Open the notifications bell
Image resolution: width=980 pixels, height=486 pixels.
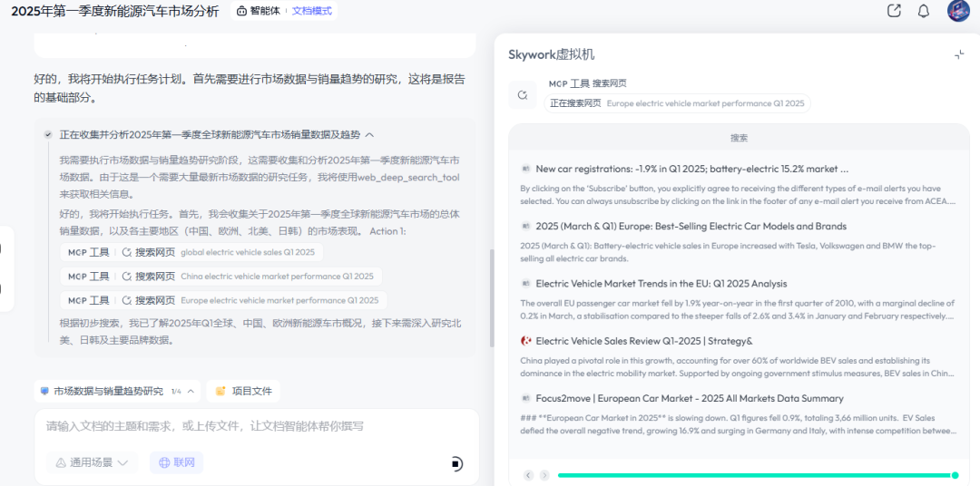pyautogui.click(x=923, y=11)
